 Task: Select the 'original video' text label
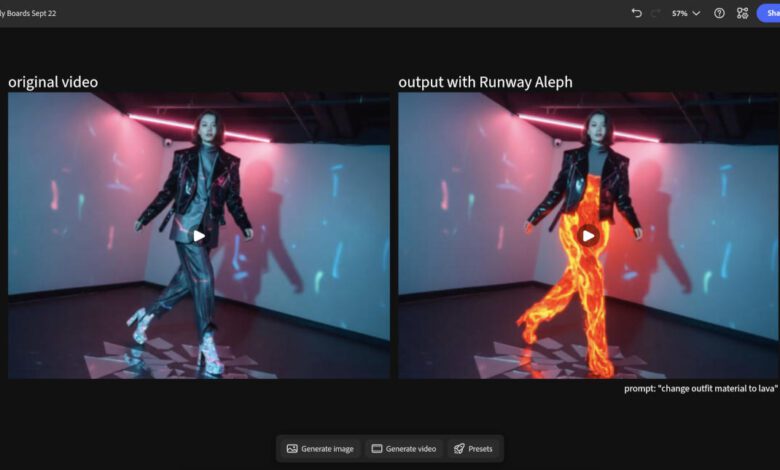tap(53, 82)
